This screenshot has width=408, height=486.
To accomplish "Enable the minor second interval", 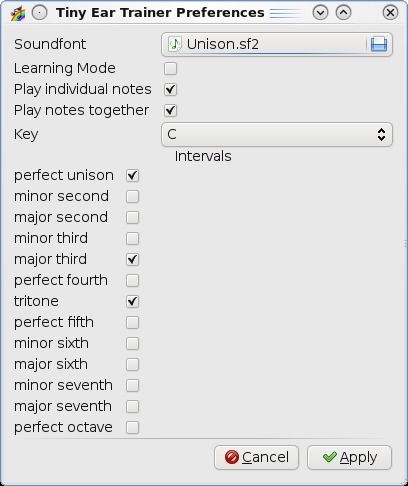I will point(132,197).
